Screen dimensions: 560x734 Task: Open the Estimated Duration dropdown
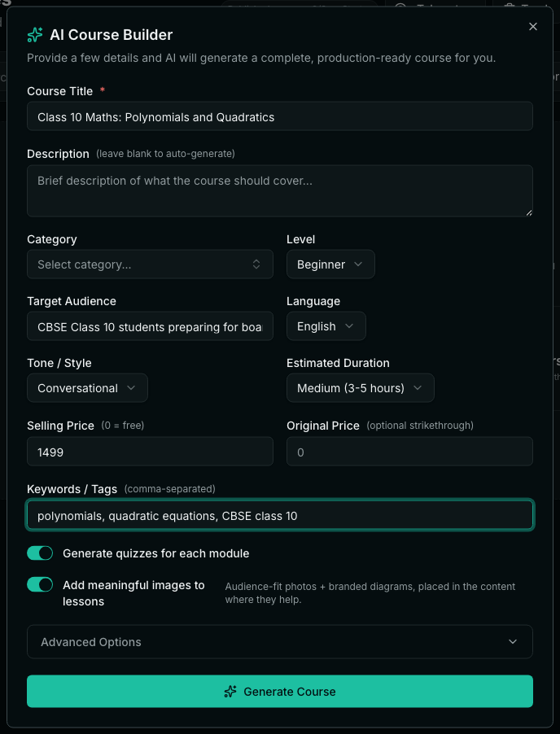click(361, 387)
